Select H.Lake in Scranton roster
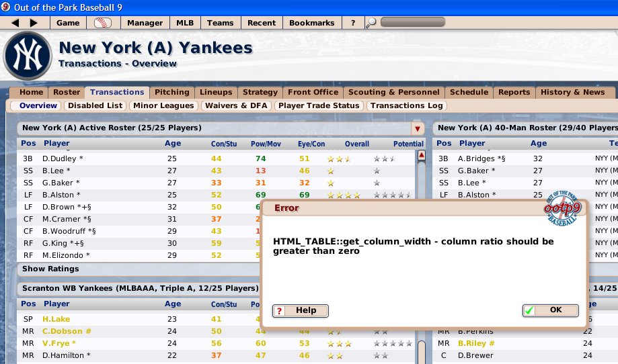Screen dimensions: 618x364 56,319
